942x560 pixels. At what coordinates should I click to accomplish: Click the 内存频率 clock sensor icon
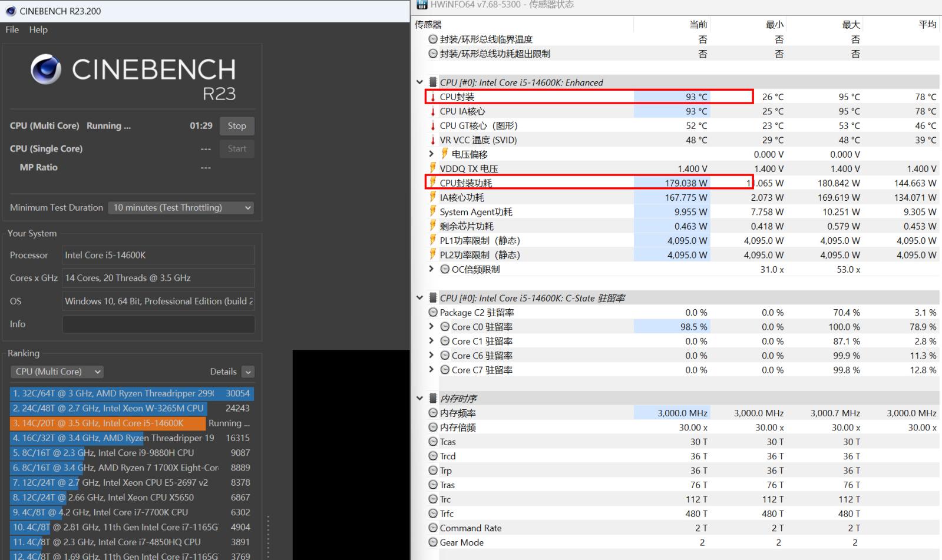click(433, 413)
